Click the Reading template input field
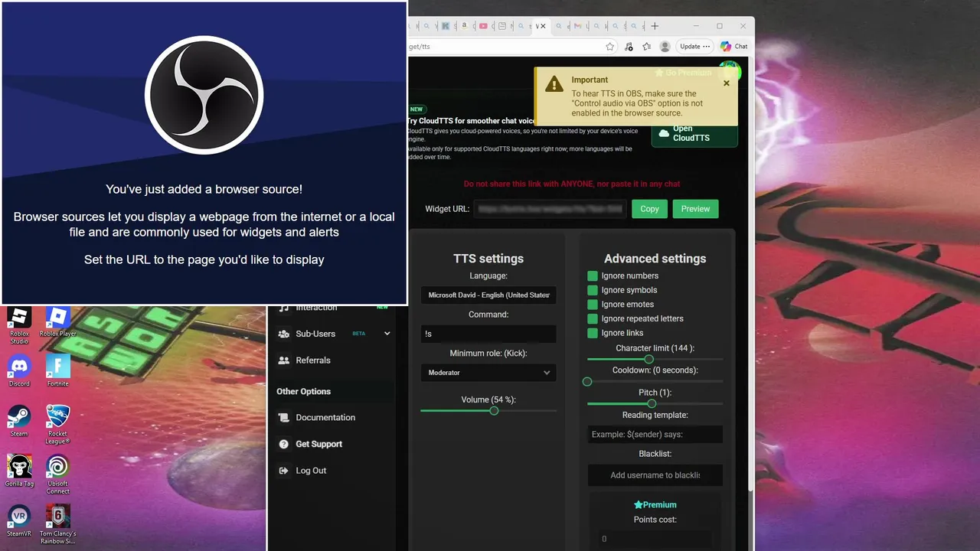 pyautogui.click(x=655, y=434)
